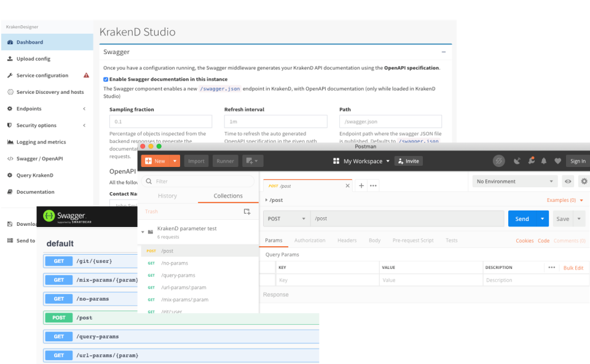Switch to the History tab
This screenshot has height=364, width=590.
coord(169,196)
